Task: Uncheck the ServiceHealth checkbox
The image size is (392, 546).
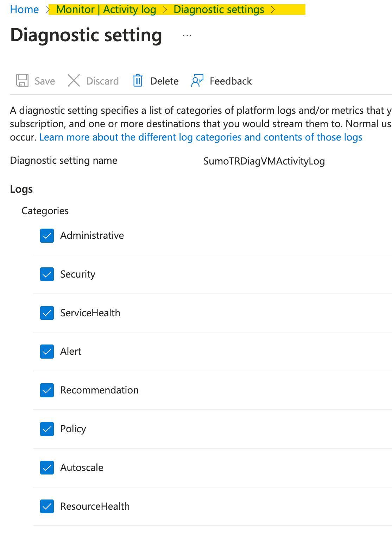Action: click(47, 313)
